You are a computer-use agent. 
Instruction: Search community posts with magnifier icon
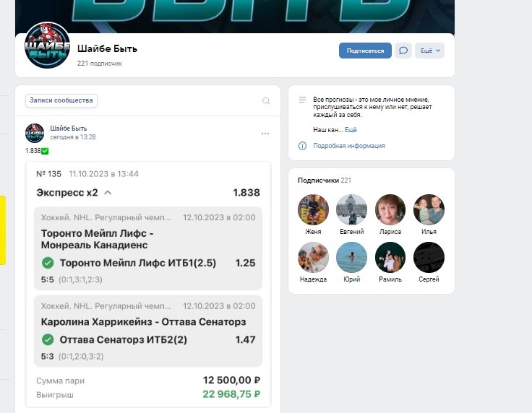[266, 100]
